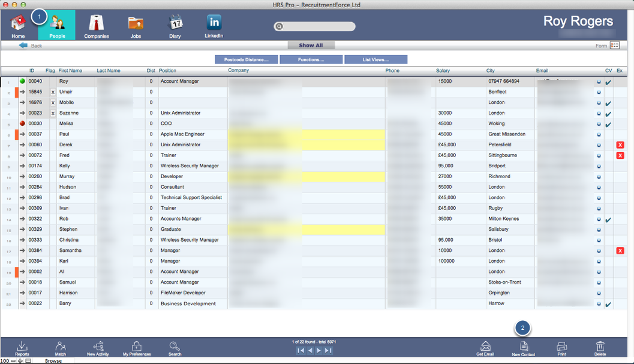This screenshot has height=364, width=634.
Task: Click the red X exclude icon for Samantha
Action: coord(620,251)
